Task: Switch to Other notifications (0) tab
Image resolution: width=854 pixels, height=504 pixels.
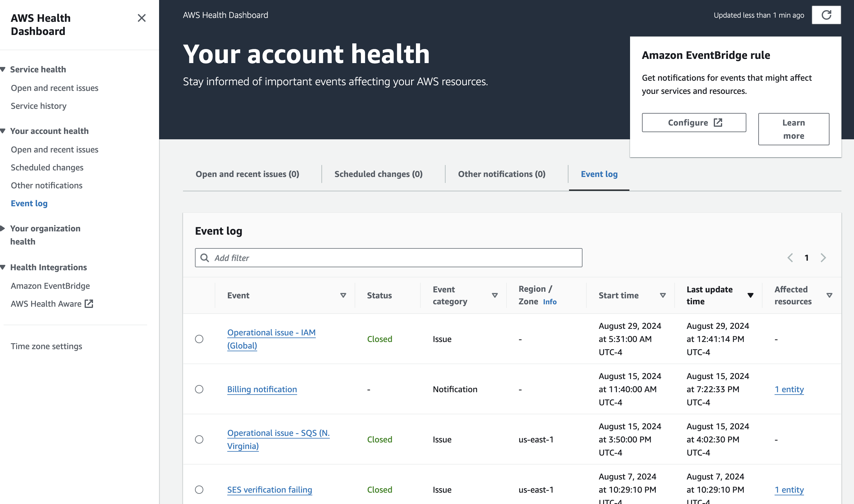Action: pos(502,174)
